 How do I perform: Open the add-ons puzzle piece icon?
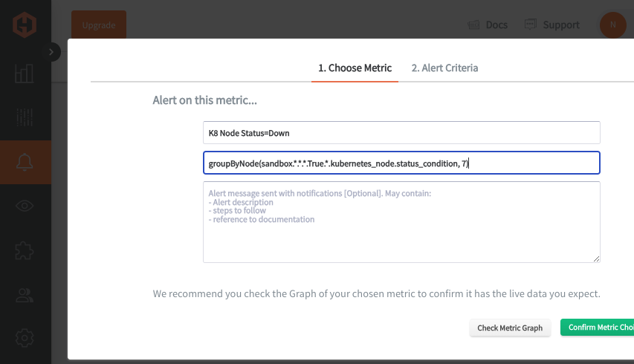25,250
